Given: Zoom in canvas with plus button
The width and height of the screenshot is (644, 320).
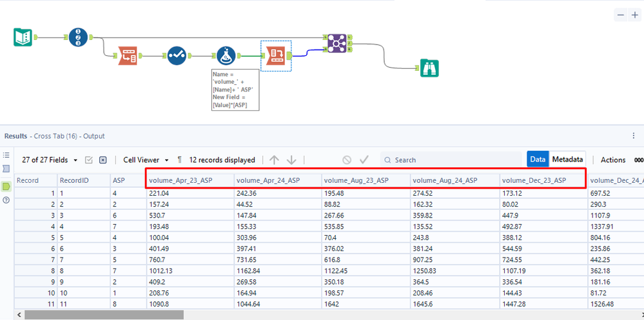Looking at the screenshot, I should coord(634,15).
